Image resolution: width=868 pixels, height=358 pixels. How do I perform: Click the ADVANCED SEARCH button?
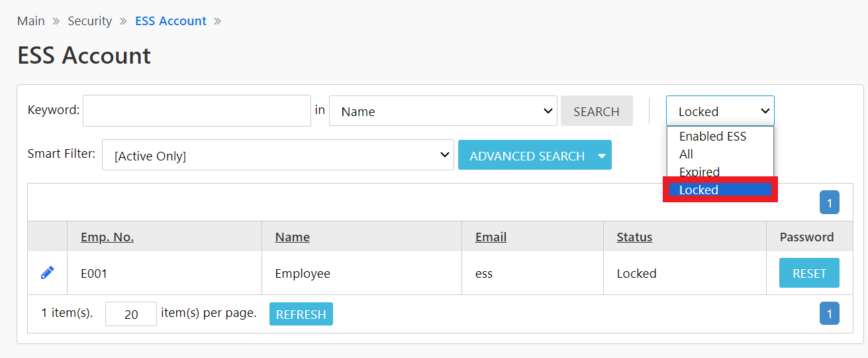point(526,156)
